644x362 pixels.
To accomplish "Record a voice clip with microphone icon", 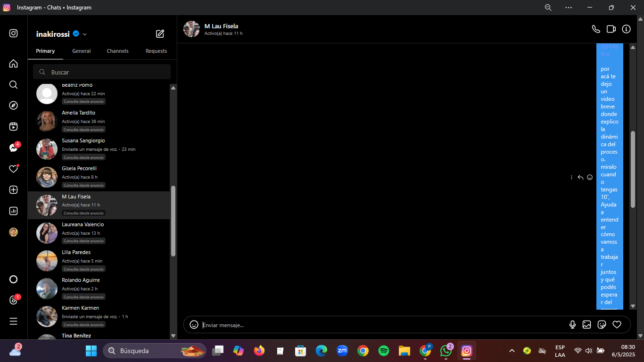I will (x=573, y=324).
